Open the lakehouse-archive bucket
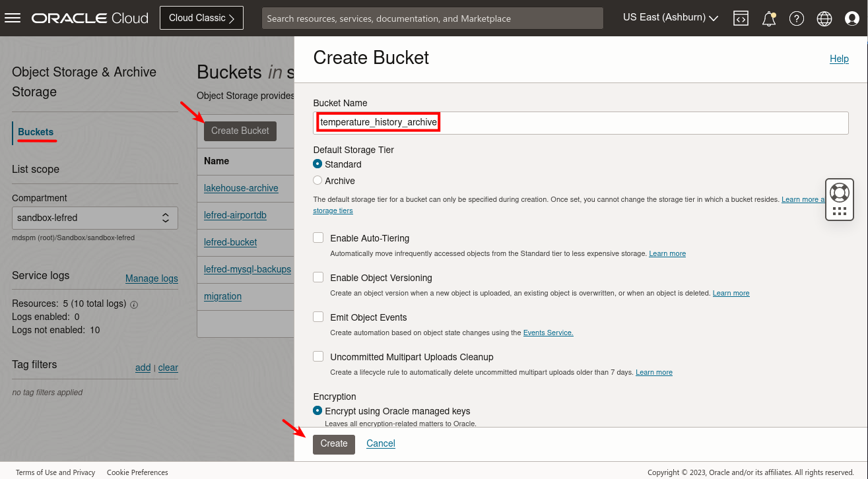Screen dimensions: 868x479 (240, 187)
